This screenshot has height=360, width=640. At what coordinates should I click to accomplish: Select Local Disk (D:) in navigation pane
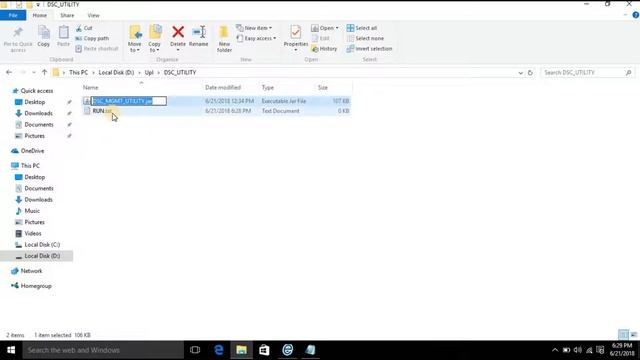[x=36, y=256]
